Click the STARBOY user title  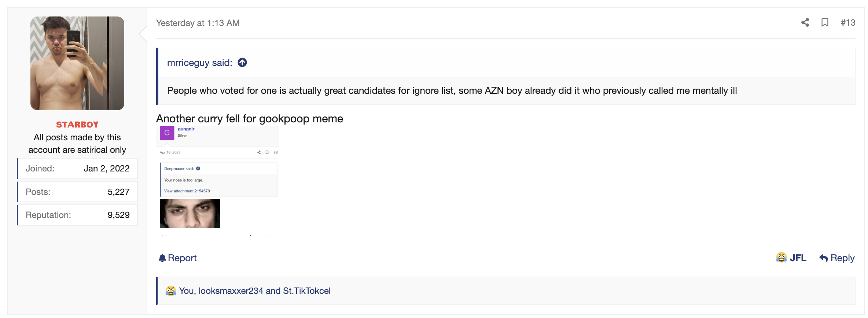(77, 125)
